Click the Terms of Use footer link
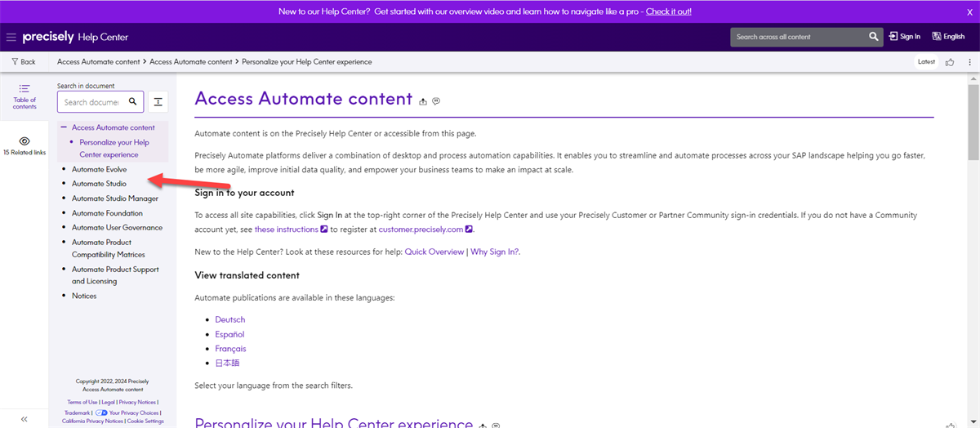 pyautogui.click(x=82, y=402)
